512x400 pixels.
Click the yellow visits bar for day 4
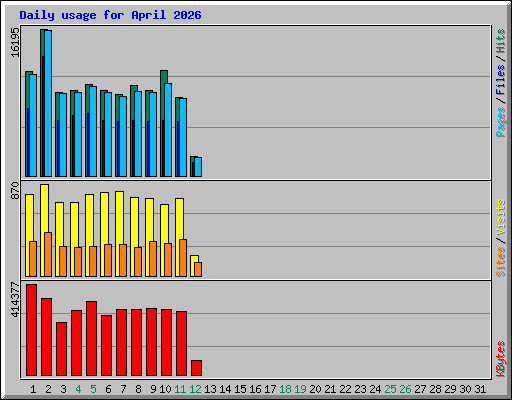73,225
